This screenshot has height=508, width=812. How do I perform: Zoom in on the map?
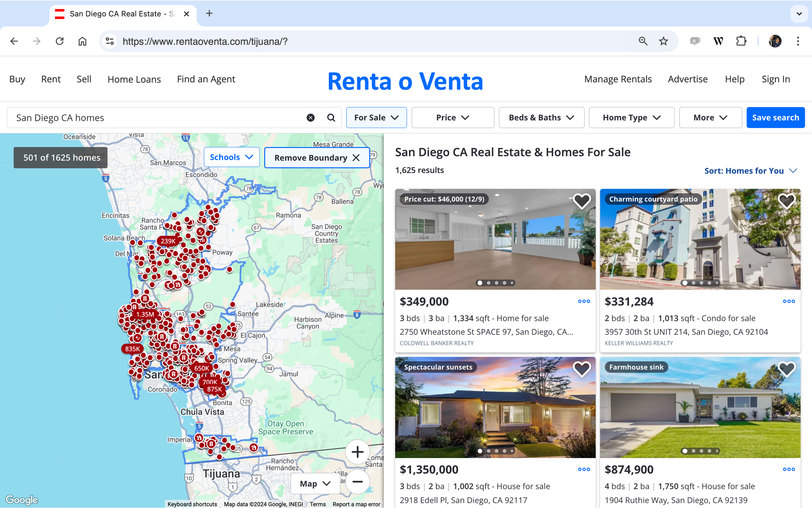click(357, 452)
